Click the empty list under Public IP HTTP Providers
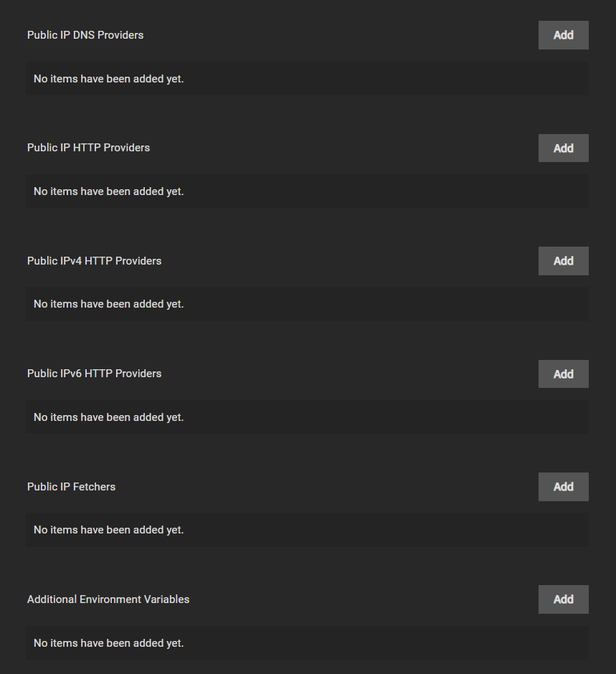The height and width of the screenshot is (674, 616). [308, 191]
